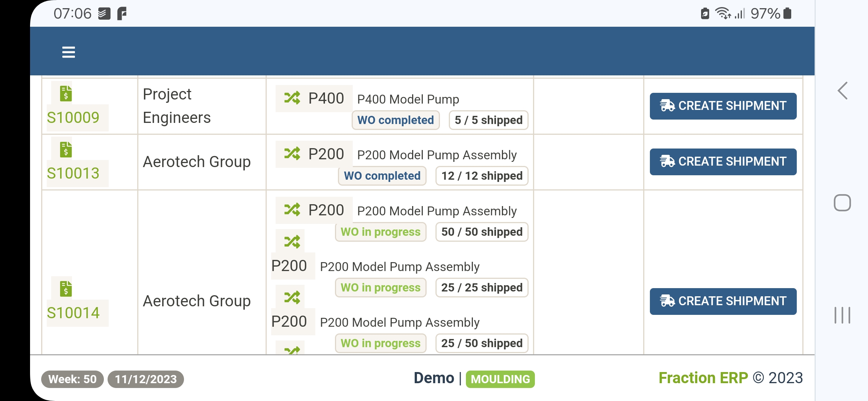Image resolution: width=868 pixels, height=401 pixels.
Task: Tap the Android recent apps button
Action: (842, 315)
